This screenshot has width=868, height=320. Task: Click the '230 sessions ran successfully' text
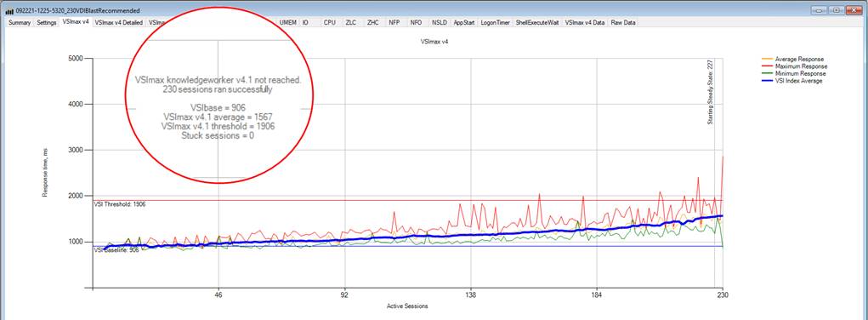pos(218,89)
